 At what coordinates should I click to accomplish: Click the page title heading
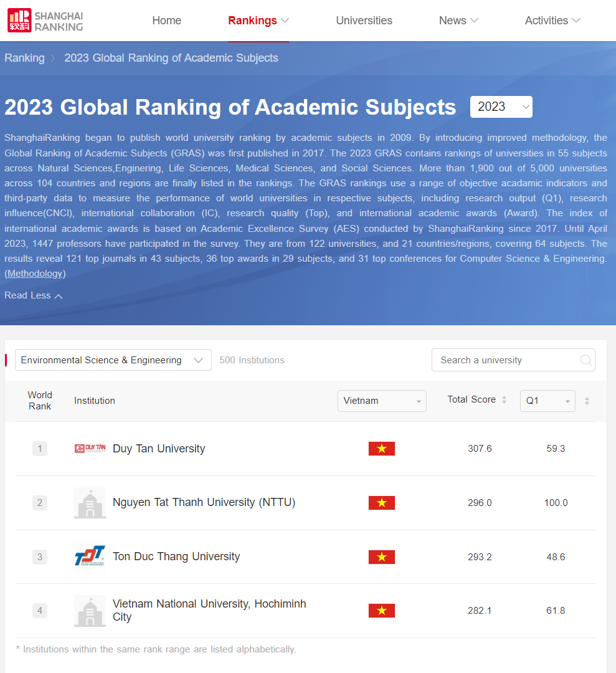point(230,107)
